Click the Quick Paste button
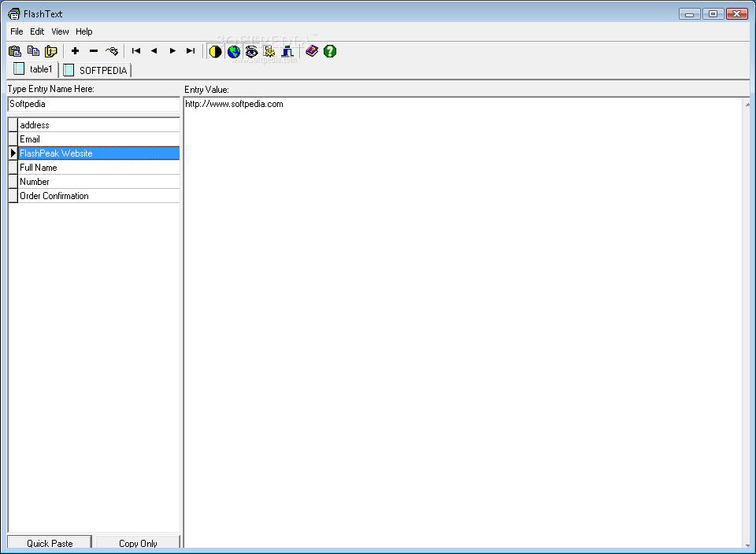756x554 pixels. [x=50, y=542]
